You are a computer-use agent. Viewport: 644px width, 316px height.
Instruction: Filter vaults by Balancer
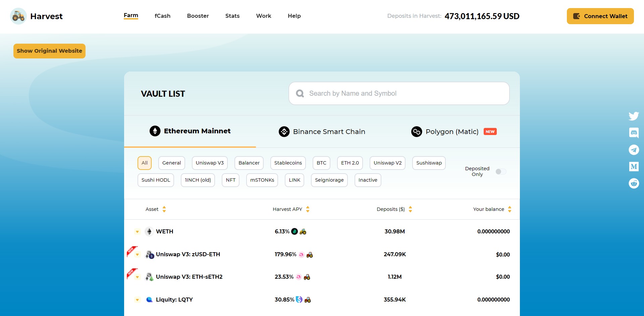coord(249,163)
